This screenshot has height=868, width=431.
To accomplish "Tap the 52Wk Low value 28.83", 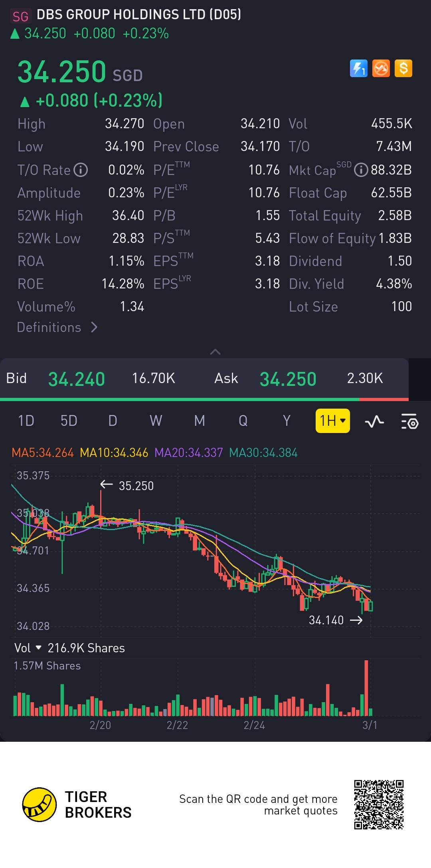I will pyautogui.click(x=128, y=238).
